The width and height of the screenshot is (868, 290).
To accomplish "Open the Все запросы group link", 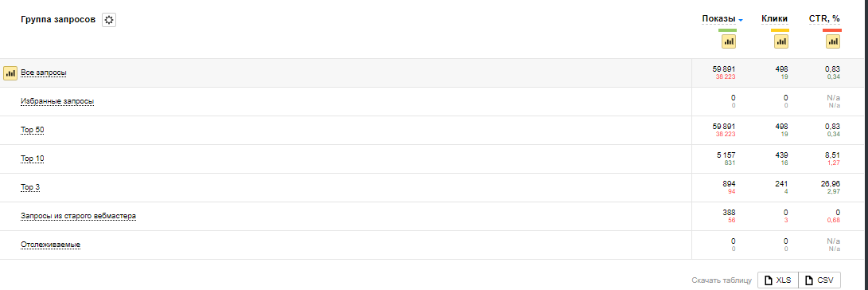I will 44,72.
